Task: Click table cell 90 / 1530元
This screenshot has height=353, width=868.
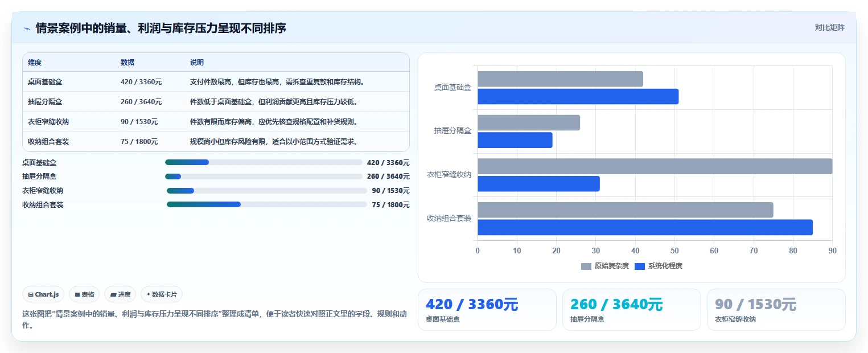Action: [x=139, y=122]
